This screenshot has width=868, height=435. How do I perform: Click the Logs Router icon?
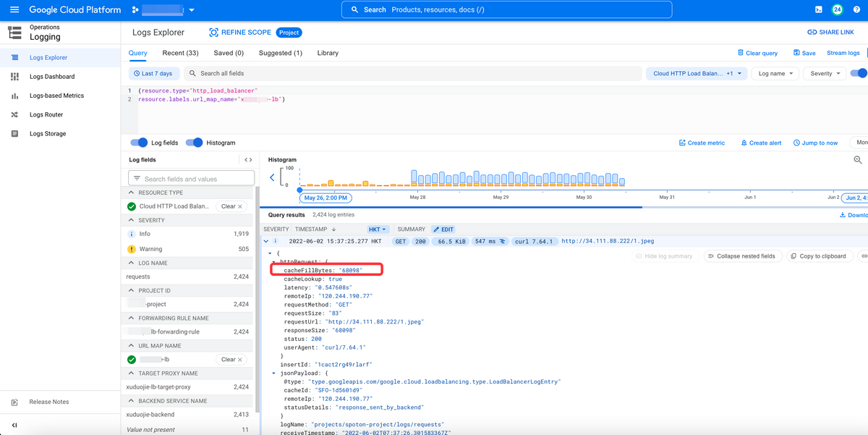pos(14,114)
